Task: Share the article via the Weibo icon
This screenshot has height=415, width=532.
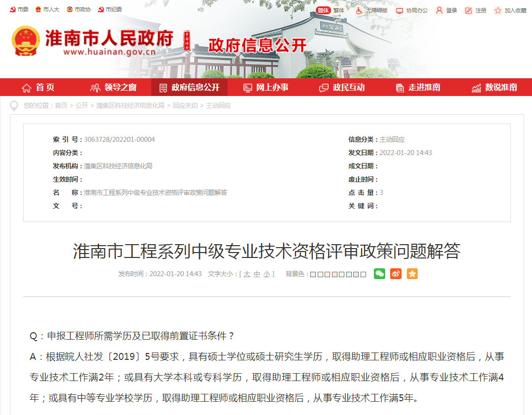Action: 396,274
